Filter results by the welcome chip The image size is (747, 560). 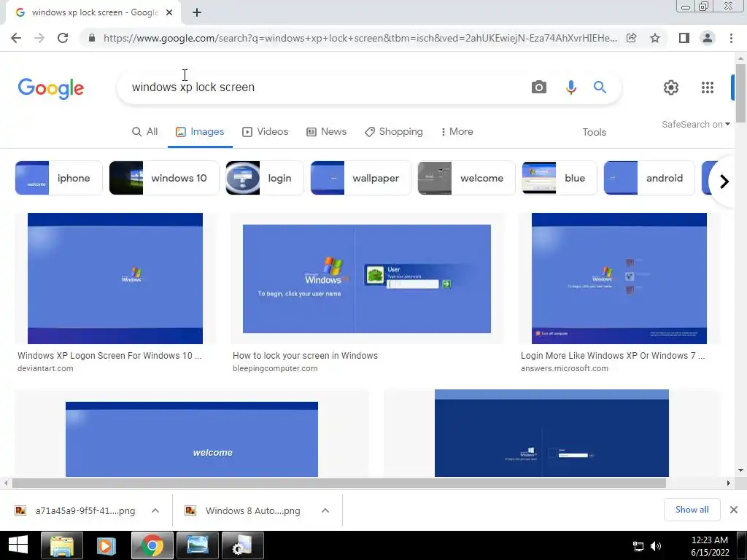pos(466,178)
